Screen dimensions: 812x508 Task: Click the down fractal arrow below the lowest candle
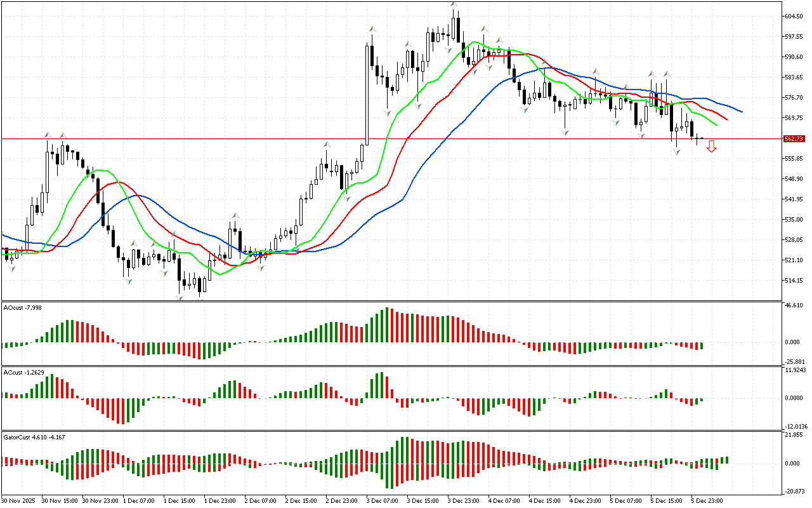[180, 297]
